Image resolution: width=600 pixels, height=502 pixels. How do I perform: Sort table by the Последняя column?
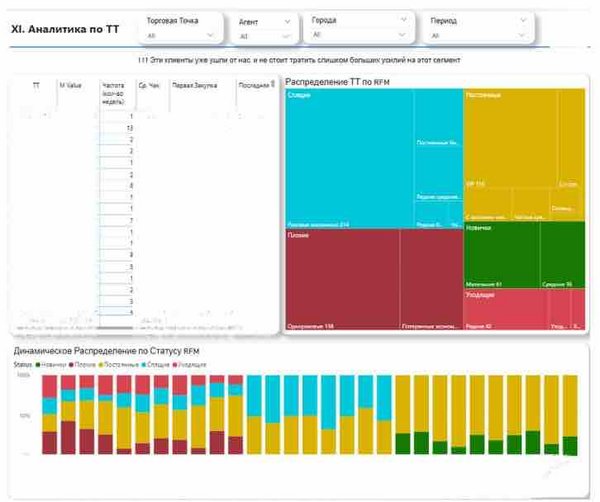(x=254, y=85)
